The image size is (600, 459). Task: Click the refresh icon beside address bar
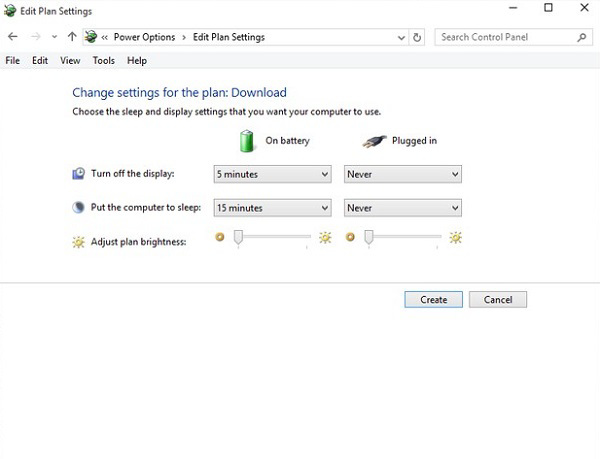click(x=417, y=37)
